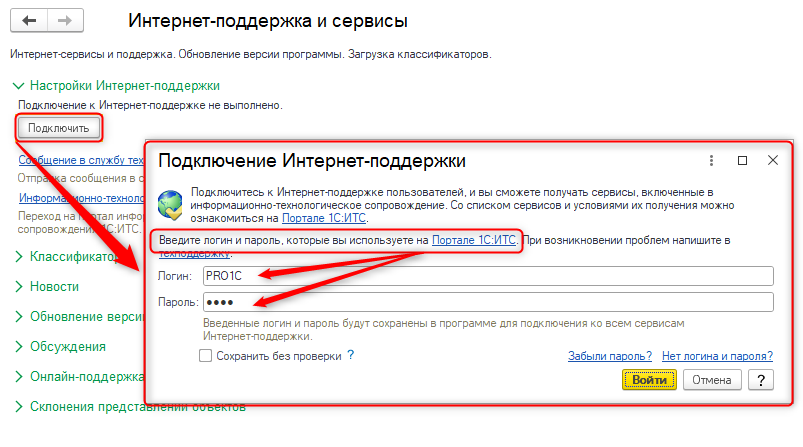
Task: Click the Отмена button
Action: [712, 380]
